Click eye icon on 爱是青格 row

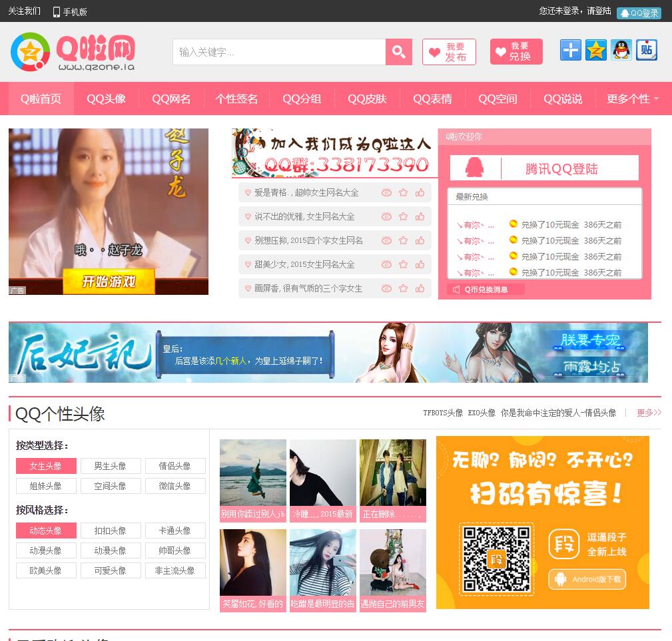pyautogui.click(x=386, y=192)
